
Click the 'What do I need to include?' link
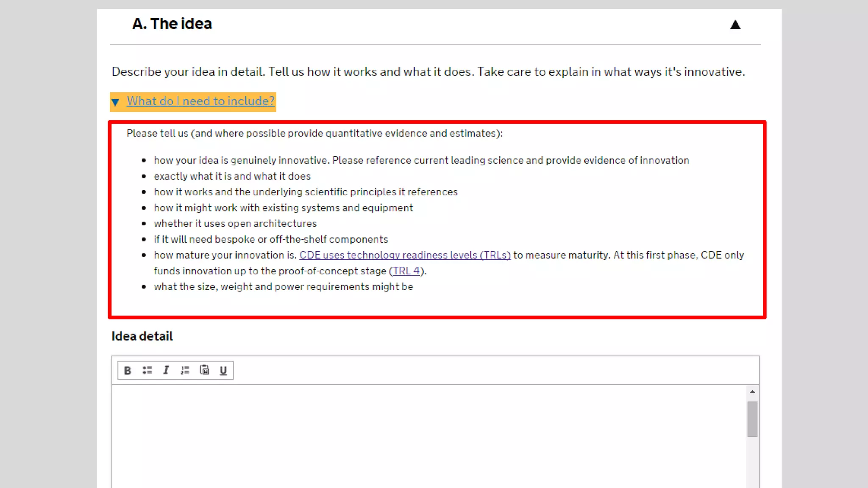coord(200,101)
